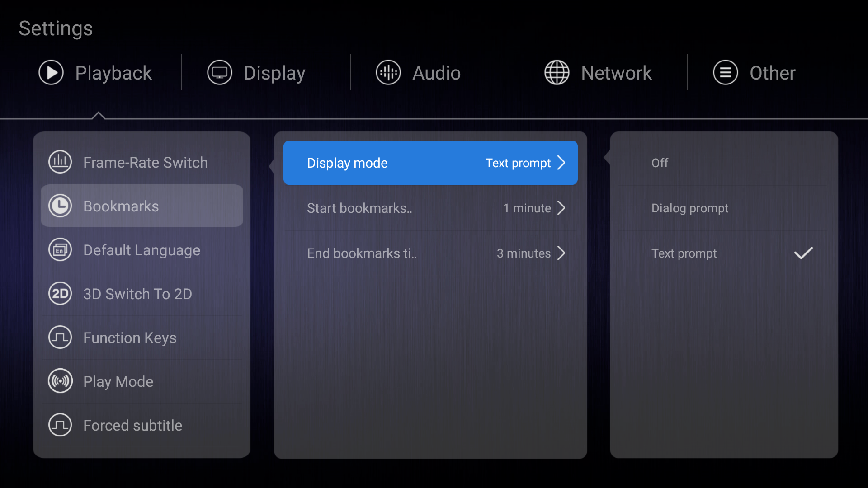
Task: Click the Display monitor icon
Action: [x=220, y=73]
